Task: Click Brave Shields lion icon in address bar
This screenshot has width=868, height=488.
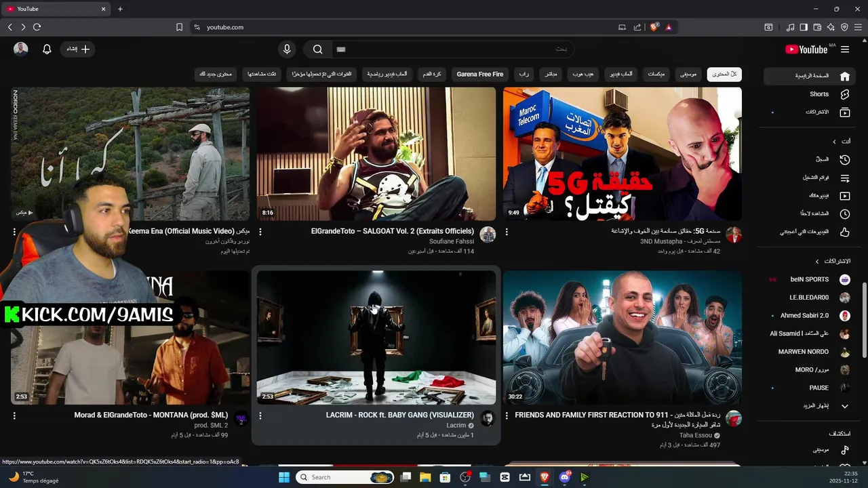Action: [654, 27]
